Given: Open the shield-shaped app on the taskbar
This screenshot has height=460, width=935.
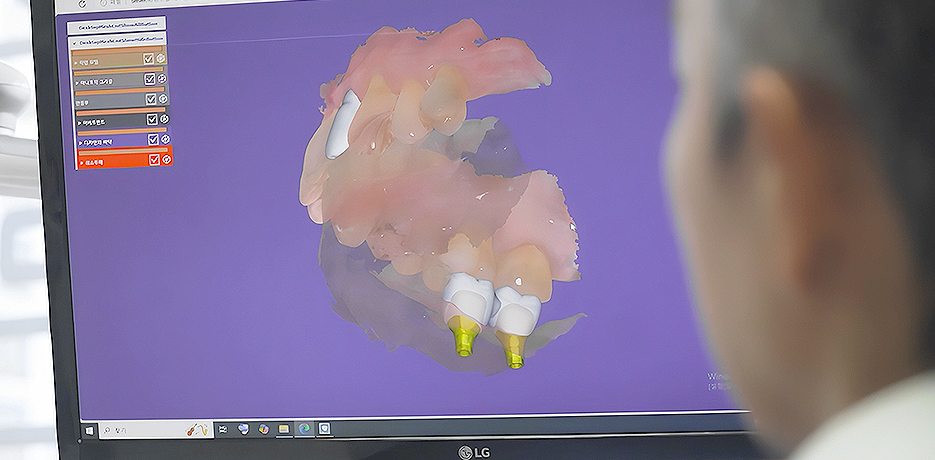Looking at the screenshot, I should (324, 428).
